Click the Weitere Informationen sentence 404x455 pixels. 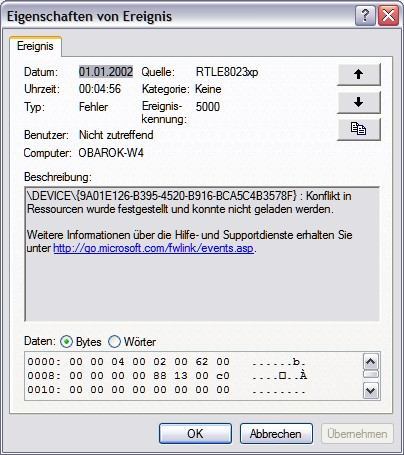[189, 241]
